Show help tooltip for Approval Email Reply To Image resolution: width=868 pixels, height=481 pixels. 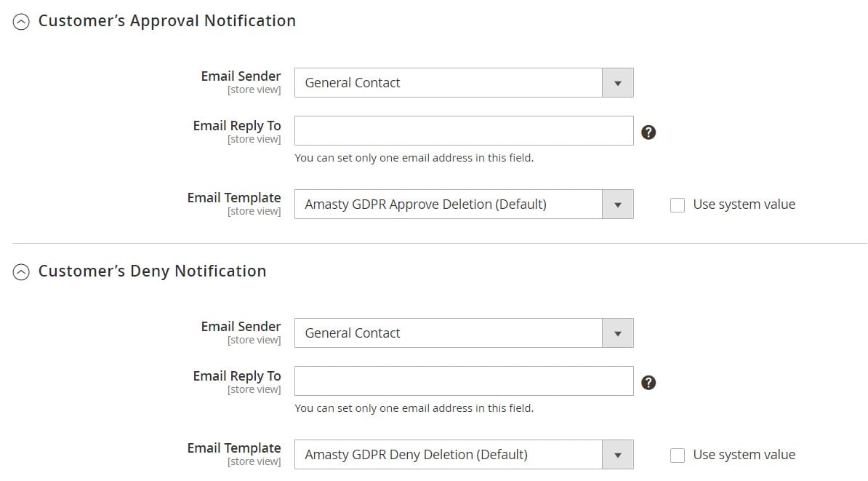[x=648, y=132]
